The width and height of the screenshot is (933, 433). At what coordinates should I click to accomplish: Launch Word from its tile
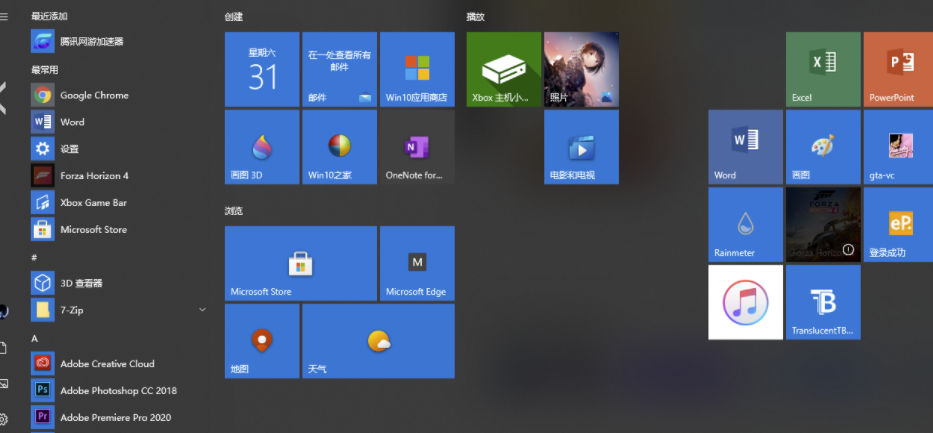746,147
